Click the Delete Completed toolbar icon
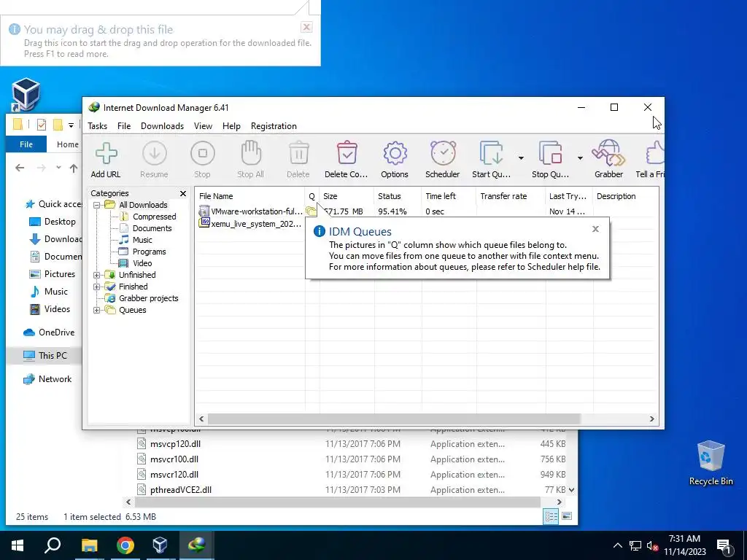This screenshot has height=560, width=747. coord(347,160)
